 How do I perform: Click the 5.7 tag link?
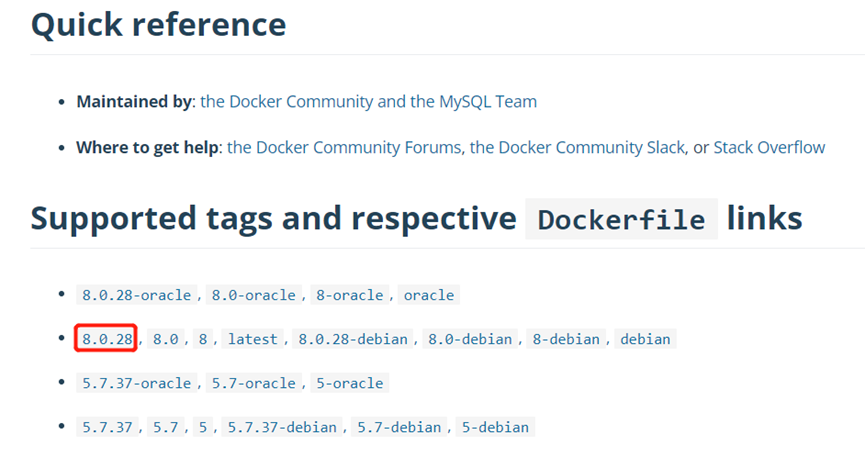pos(165,427)
